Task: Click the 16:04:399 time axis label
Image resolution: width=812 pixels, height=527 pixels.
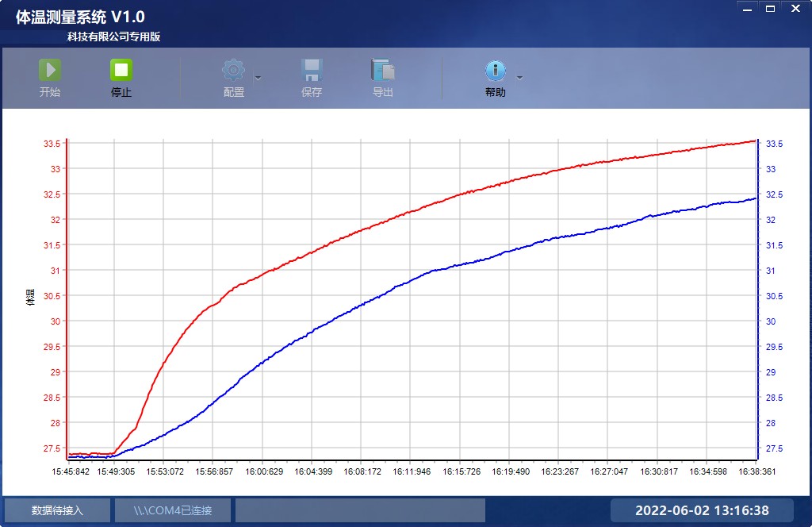Action: click(x=313, y=471)
